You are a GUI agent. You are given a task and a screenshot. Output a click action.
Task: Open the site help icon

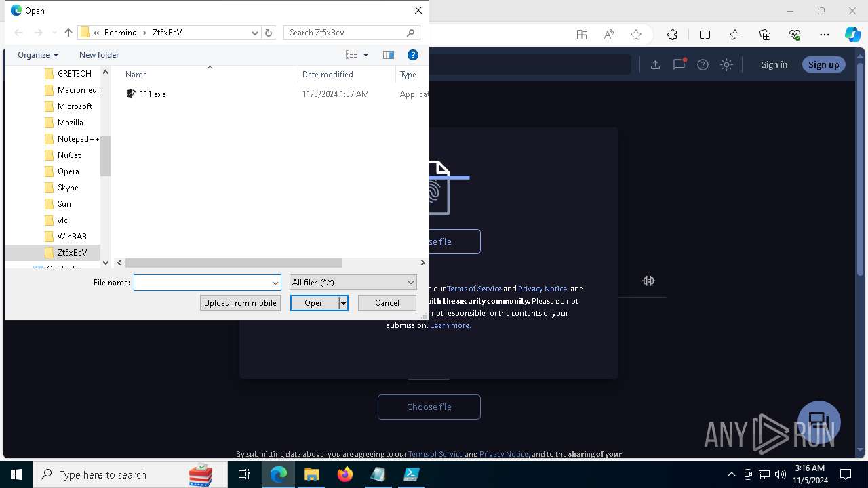click(x=703, y=64)
